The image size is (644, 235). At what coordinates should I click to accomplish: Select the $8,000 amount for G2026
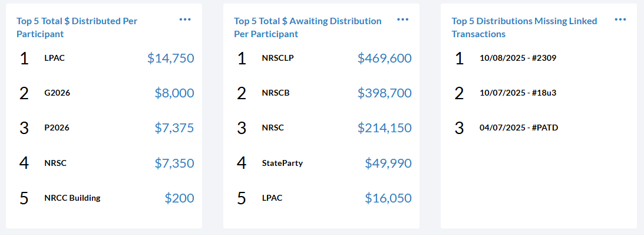[174, 93]
